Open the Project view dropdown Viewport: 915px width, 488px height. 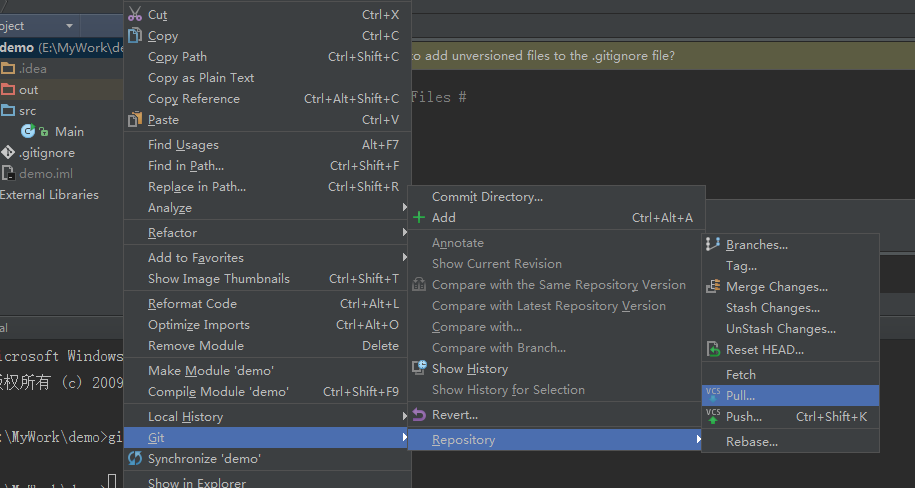pyautogui.click(x=69, y=25)
